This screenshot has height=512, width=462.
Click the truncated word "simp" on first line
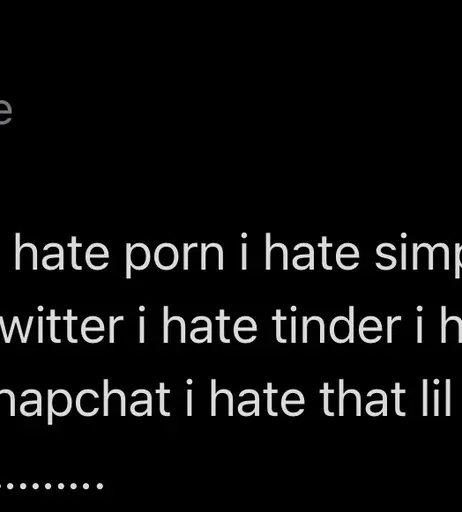click(x=418, y=255)
